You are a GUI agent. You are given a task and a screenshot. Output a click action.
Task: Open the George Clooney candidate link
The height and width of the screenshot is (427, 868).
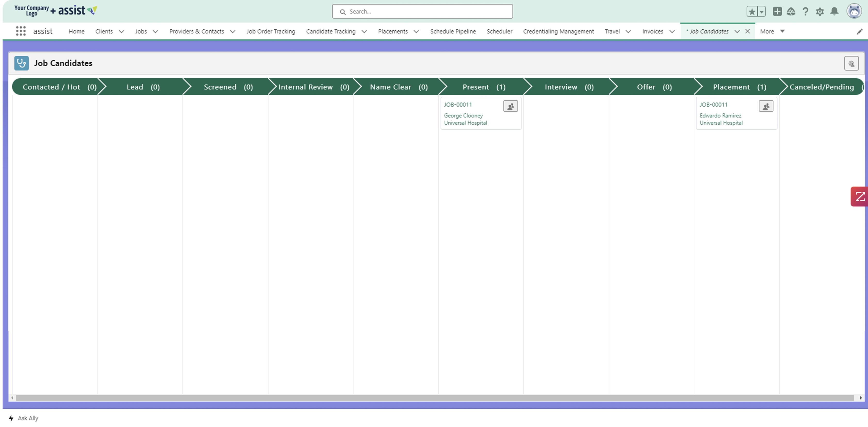463,115
